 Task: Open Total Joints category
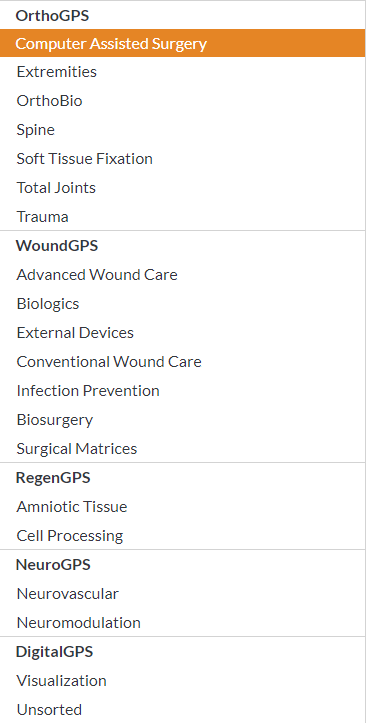(x=183, y=188)
